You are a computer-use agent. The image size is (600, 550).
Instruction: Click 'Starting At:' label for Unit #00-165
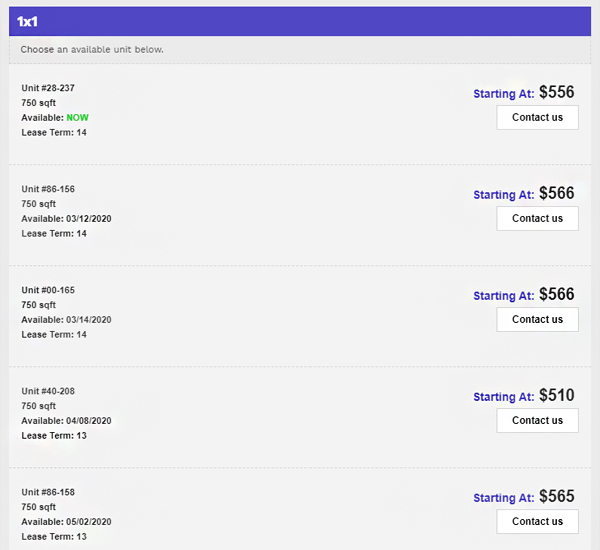504,296
